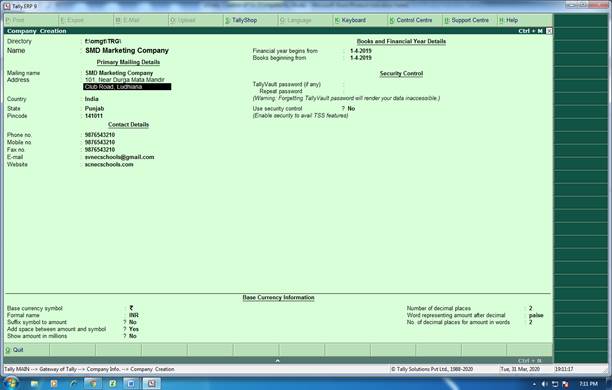Expand the bottom calculator panel arrow

coord(278,361)
